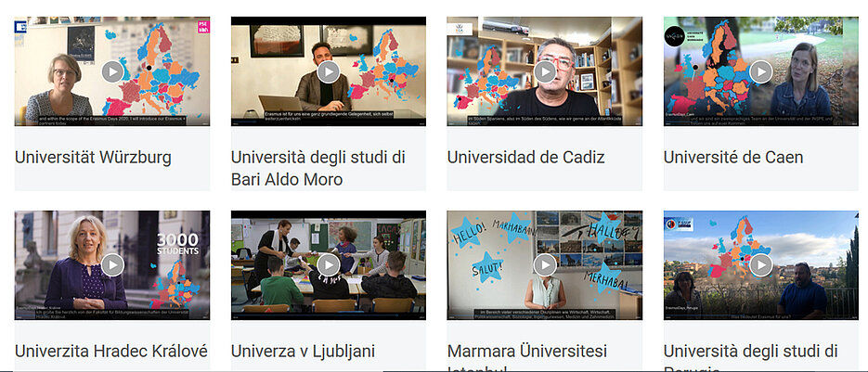Play the Marmara Üniversitesi video
The image size is (868, 372).
545,265
